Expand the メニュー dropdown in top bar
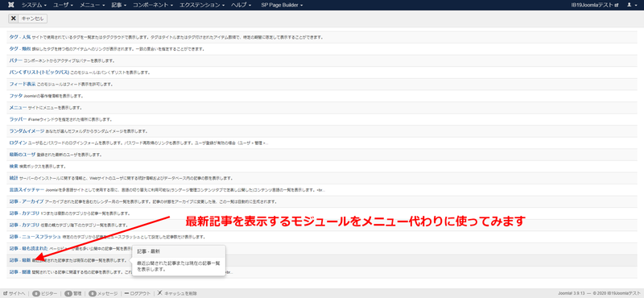 pyautogui.click(x=92, y=5)
